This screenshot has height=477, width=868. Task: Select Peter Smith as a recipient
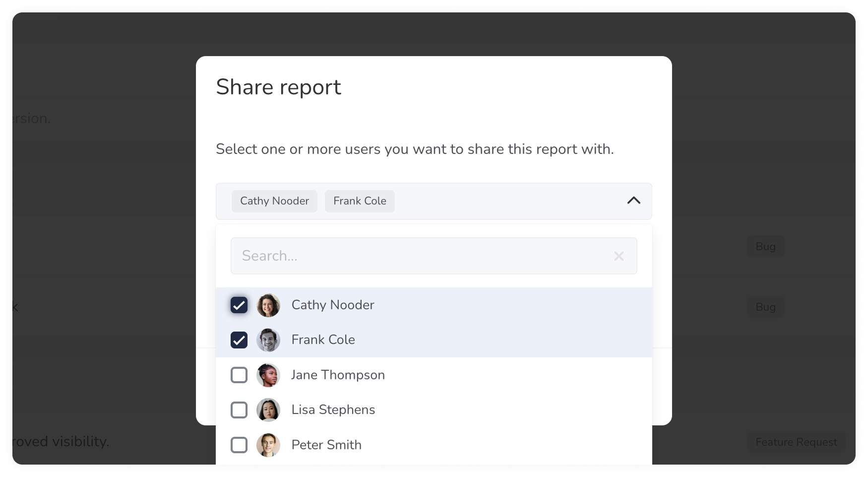pyautogui.click(x=239, y=445)
